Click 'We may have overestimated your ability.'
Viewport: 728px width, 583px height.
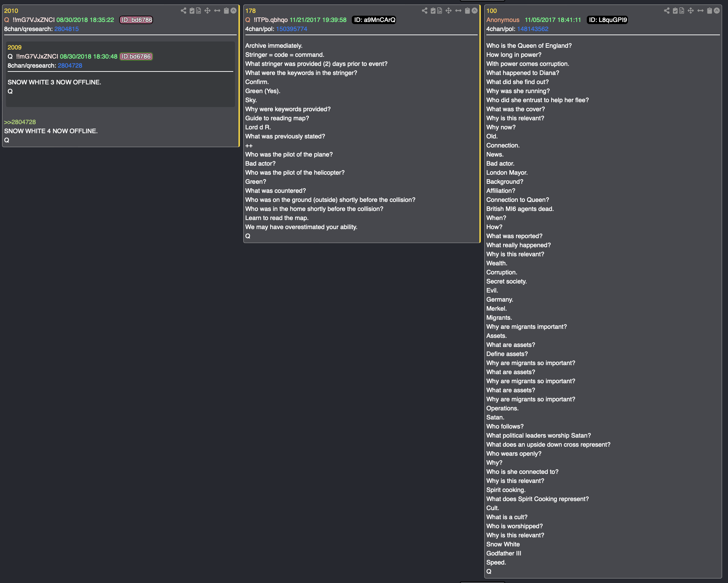point(301,227)
